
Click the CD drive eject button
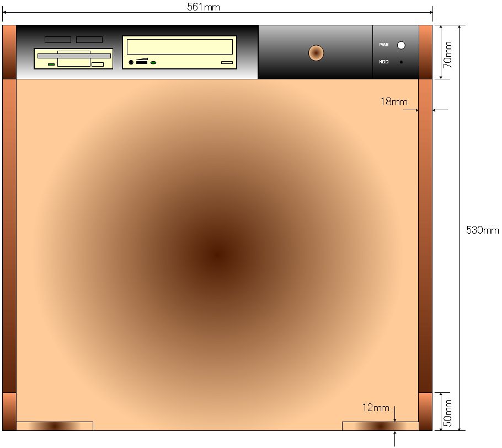coord(227,63)
